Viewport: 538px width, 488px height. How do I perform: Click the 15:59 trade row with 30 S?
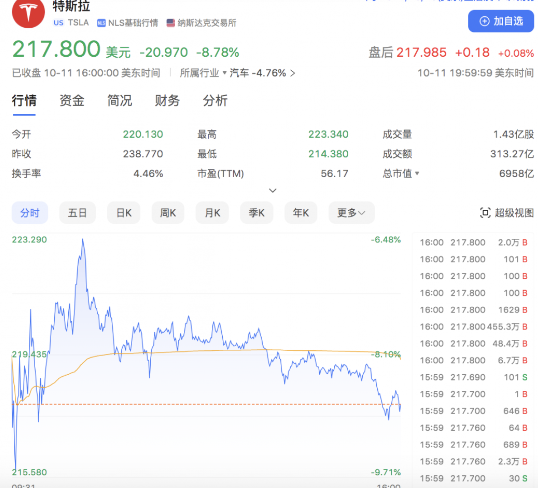[473, 478]
